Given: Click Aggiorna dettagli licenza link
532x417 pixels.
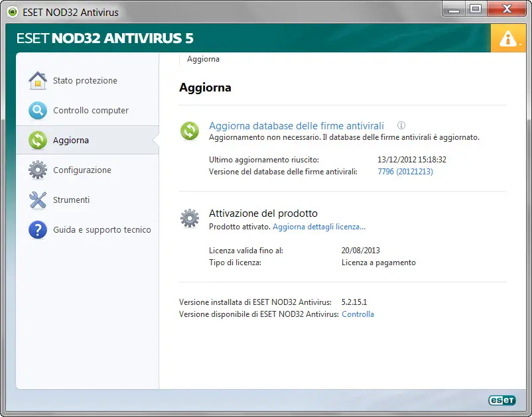Looking at the screenshot, I should point(319,227).
